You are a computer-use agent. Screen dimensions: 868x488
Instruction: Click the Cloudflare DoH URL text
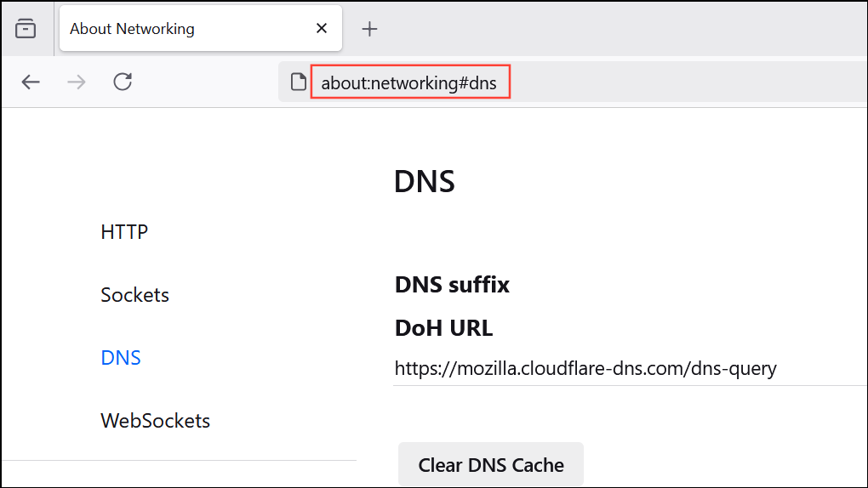coord(585,368)
